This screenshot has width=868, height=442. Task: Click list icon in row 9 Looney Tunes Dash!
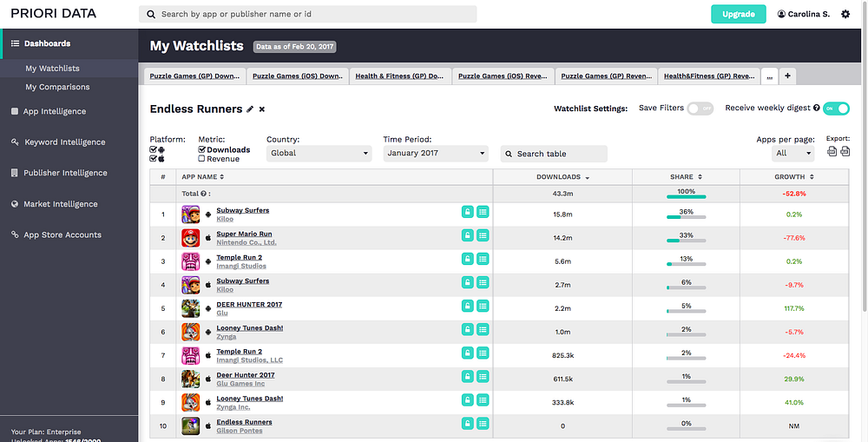click(483, 400)
